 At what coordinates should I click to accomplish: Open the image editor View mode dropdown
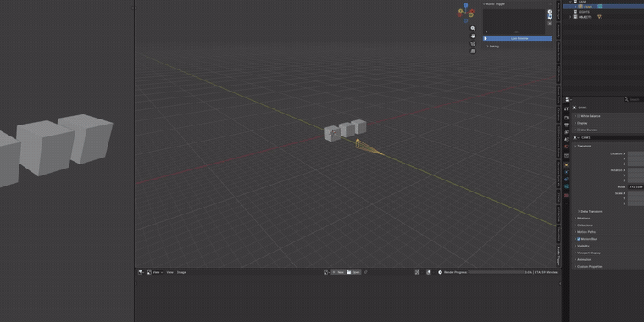[x=155, y=272]
